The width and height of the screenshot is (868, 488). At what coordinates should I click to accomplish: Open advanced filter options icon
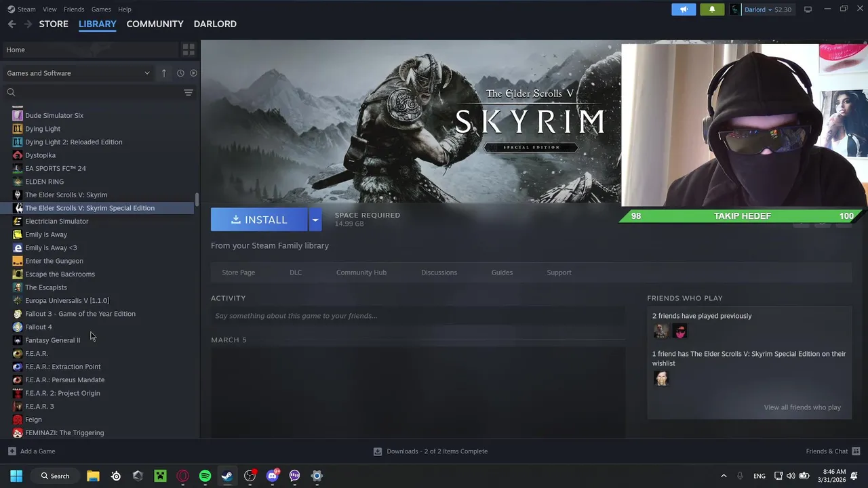189,92
